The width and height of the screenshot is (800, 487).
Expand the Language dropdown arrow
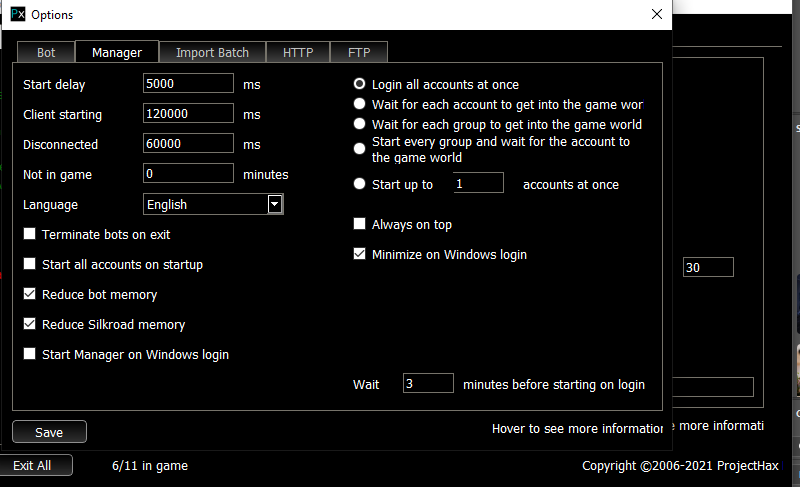click(x=274, y=204)
